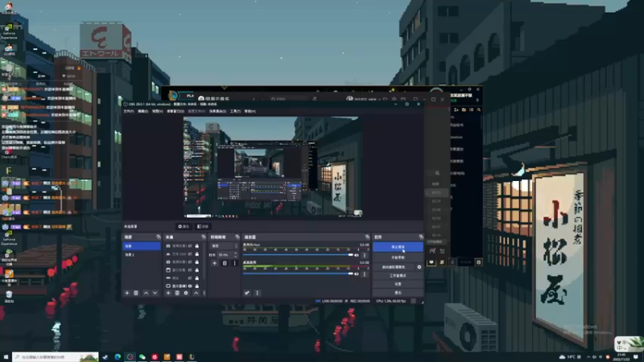
Task: Mute the 麦克风/Aux mixer channel
Action: [x=357, y=255]
